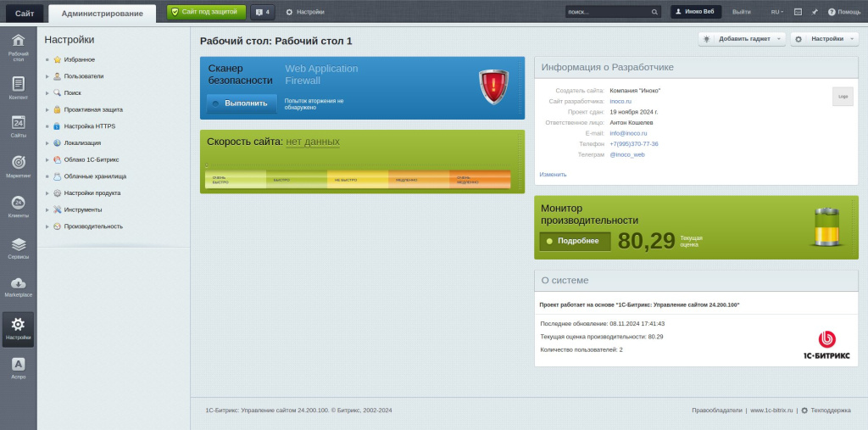Click the panel layout icon near RU
Image resolution: width=868 pixels, height=430 pixels.
pos(798,12)
